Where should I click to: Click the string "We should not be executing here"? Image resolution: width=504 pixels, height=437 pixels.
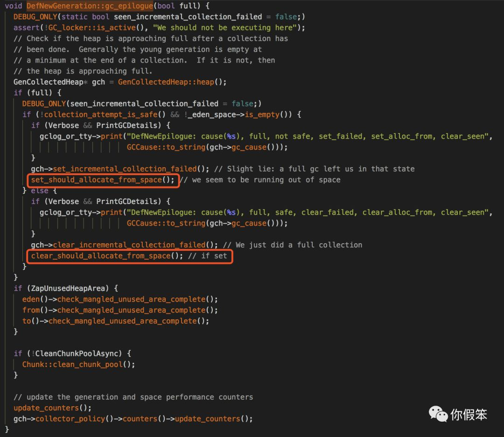point(224,28)
